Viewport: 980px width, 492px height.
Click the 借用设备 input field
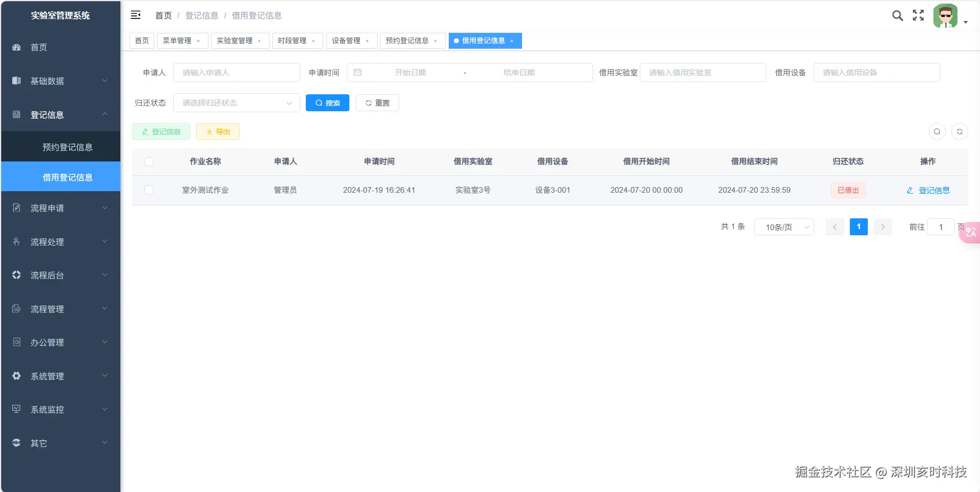click(x=877, y=73)
